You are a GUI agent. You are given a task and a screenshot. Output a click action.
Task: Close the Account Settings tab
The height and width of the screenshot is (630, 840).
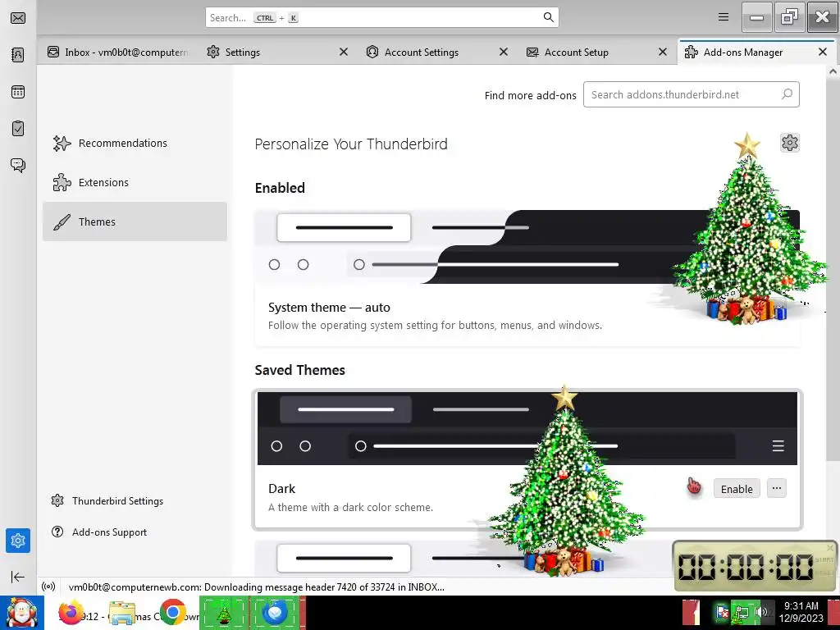click(x=503, y=52)
